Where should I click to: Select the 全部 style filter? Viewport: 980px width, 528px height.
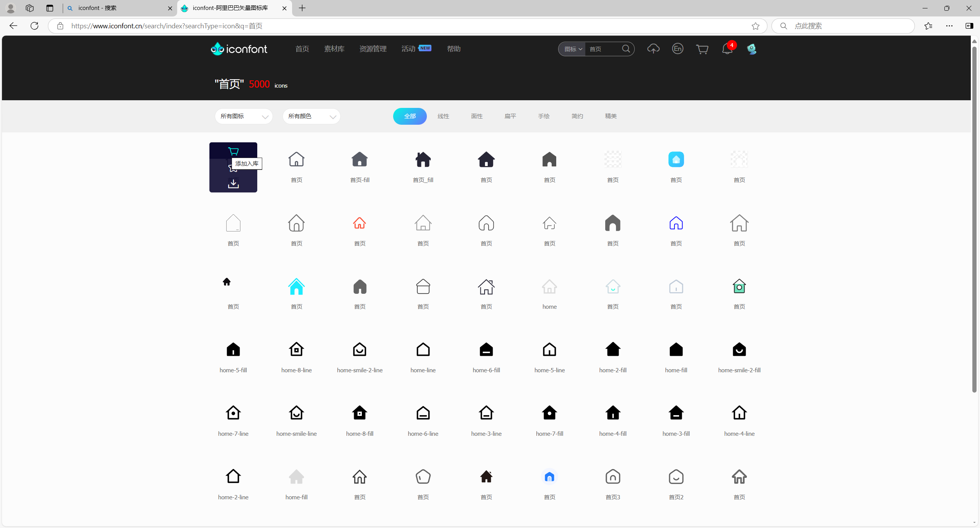coord(410,116)
